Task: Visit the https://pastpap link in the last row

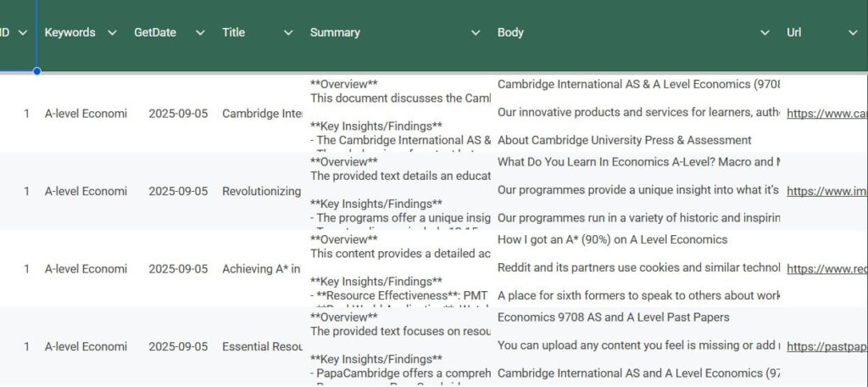Action: pyautogui.click(x=826, y=347)
